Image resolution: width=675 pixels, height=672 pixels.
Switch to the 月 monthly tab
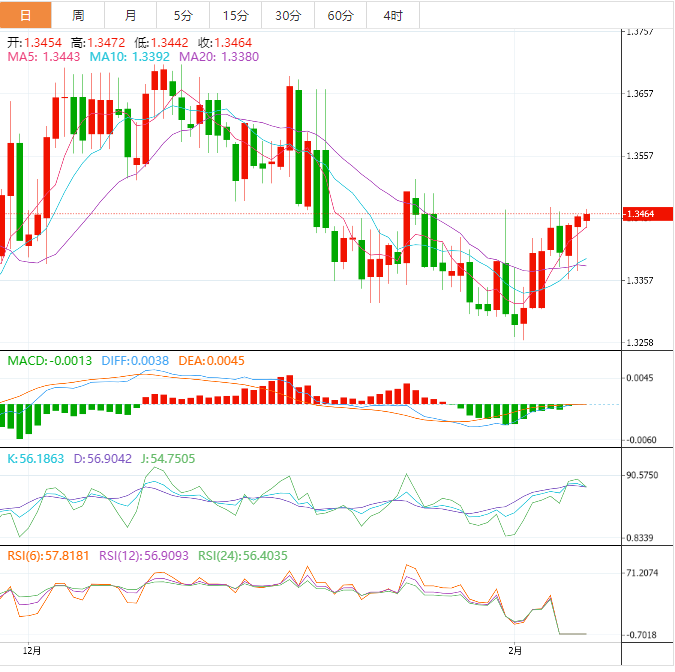130,15
